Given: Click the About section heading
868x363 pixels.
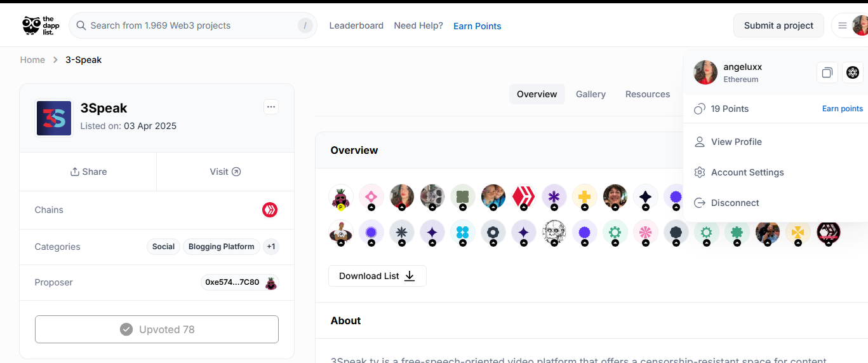Looking at the screenshot, I should coord(345,320).
